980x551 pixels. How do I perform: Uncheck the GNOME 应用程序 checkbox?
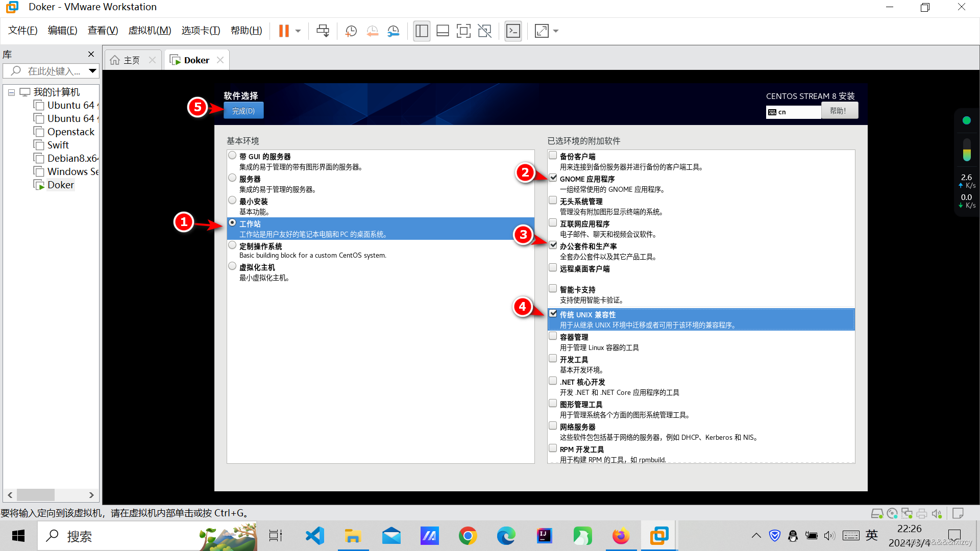pyautogui.click(x=553, y=178)
